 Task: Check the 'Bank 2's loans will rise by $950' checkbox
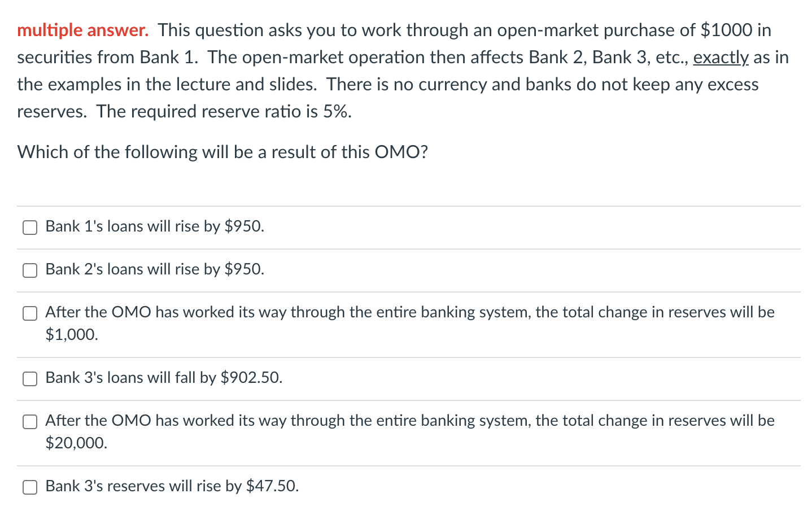pyautogui.click(x=29, y=270)
